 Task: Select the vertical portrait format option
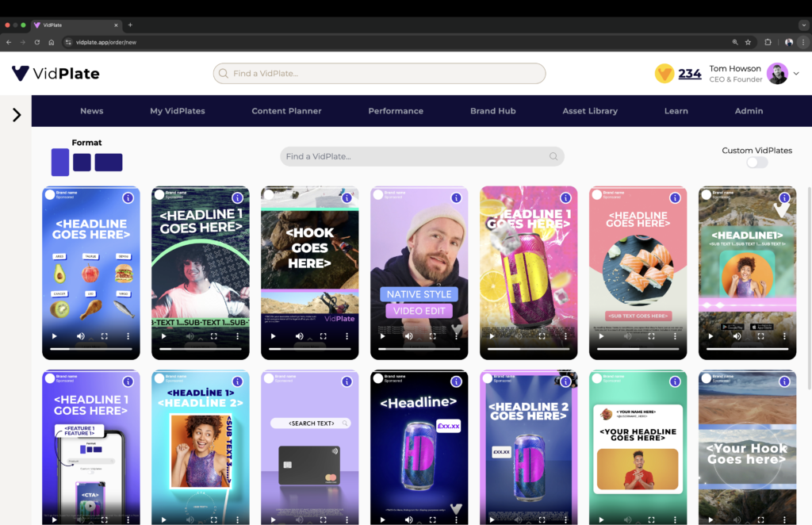point(60,162)
